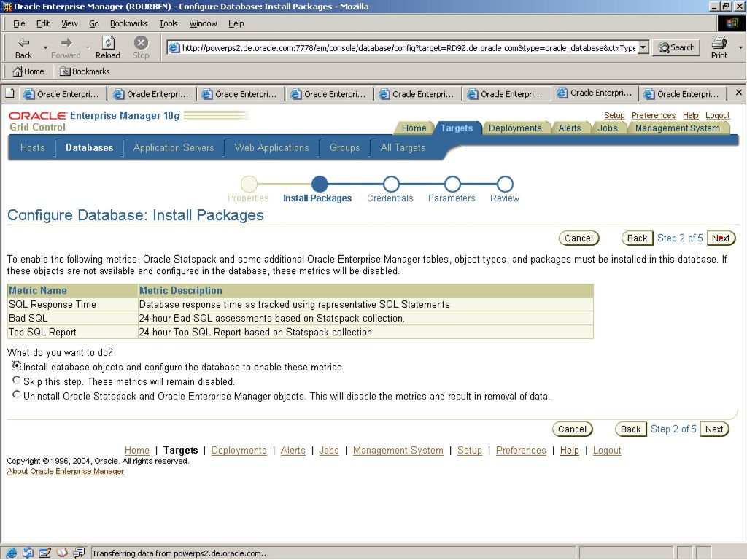Screen dimensions: 747x560
Task: Click the bottom Next button
Action: [x=714, y=429]
